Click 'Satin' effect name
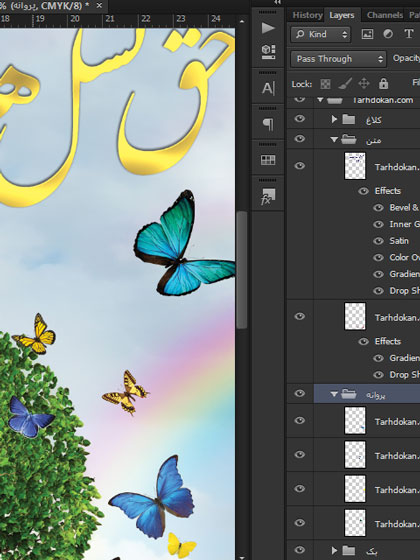This screenshot has height=560, width=420. [x=399, y=241]
